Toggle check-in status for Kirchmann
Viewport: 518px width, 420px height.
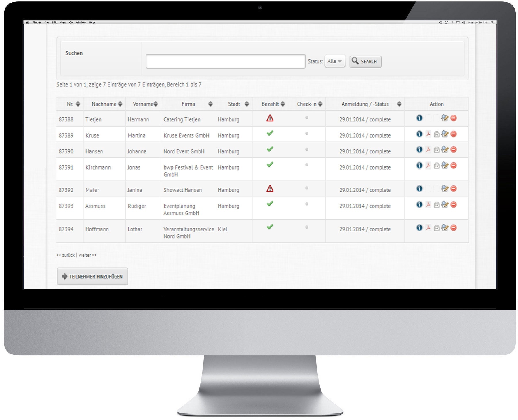(307, 165)
